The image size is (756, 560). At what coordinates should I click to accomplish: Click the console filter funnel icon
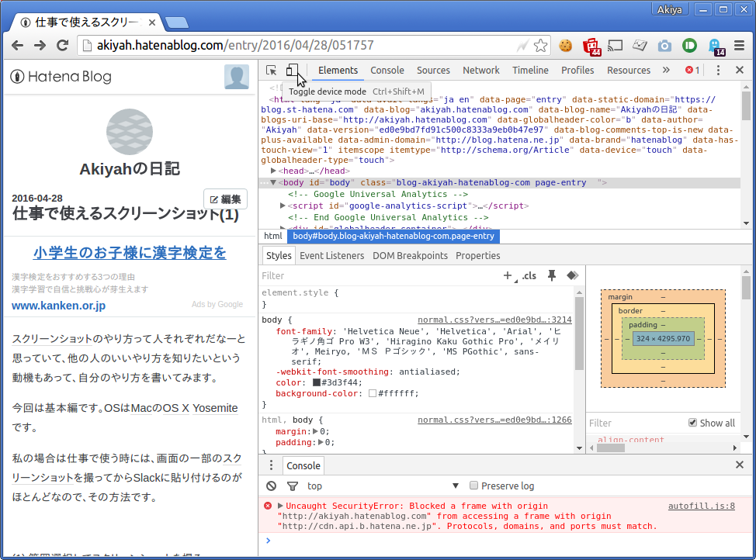292,486
